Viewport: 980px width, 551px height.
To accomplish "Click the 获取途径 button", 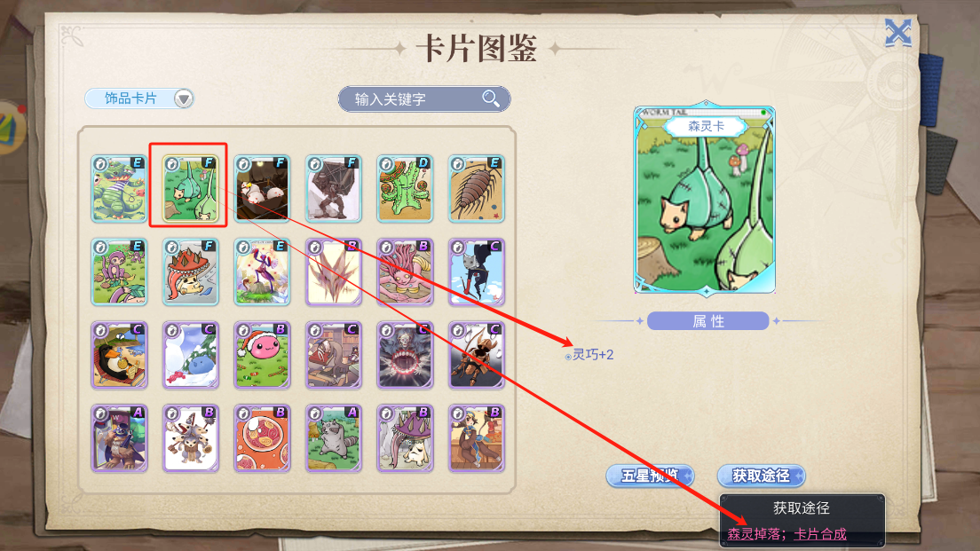I will (762, 476).
